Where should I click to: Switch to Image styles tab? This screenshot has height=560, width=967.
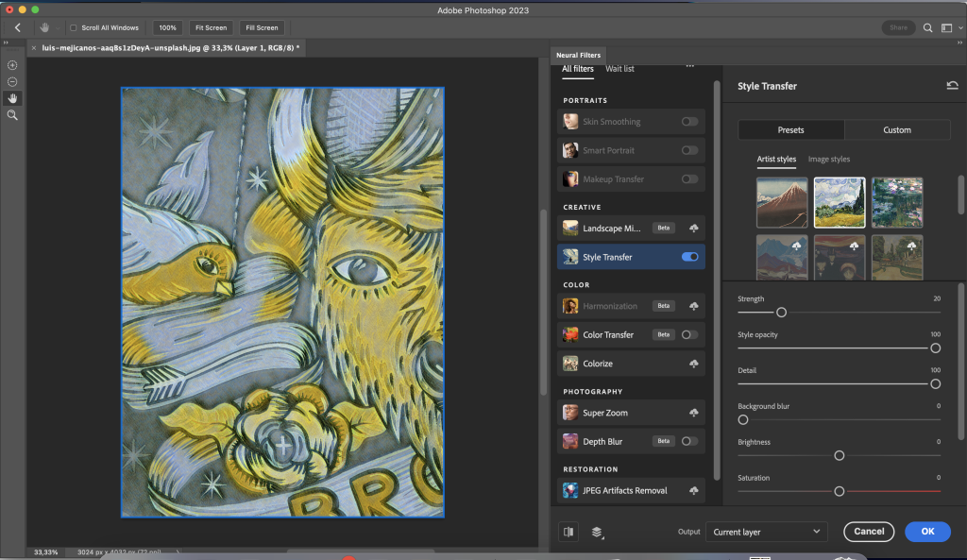829,159
